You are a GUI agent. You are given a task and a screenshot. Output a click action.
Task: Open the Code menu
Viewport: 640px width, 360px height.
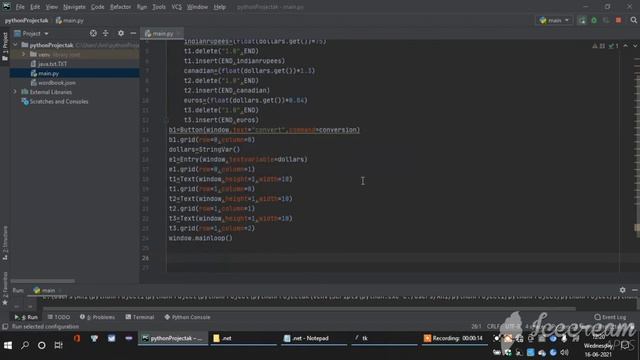[x=98, y=7]
